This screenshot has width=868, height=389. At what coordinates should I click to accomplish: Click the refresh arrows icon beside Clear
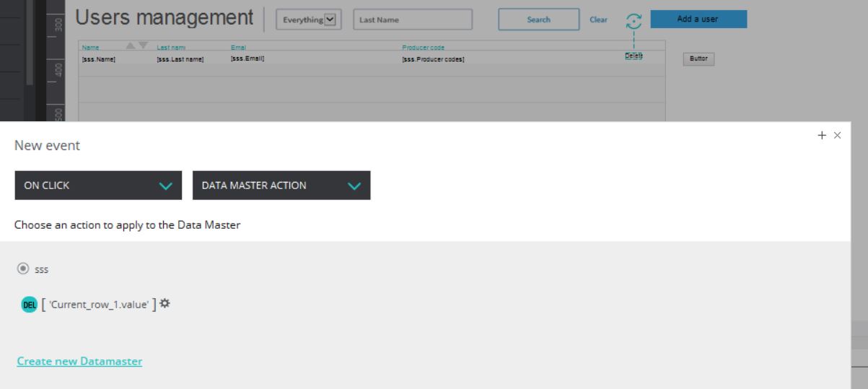point(633,20)
